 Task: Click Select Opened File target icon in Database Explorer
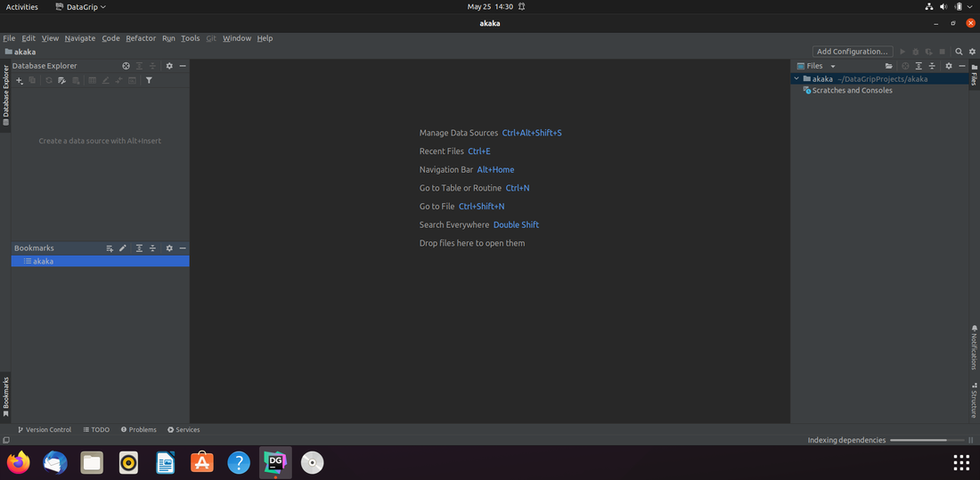click(x=126, y=66)
